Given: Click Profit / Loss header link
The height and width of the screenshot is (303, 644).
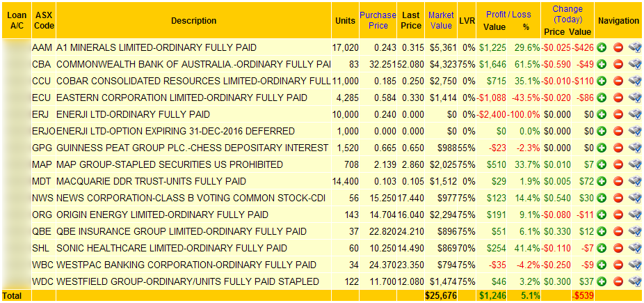Looking at the screenshot, I should click(x=508, y=15).
